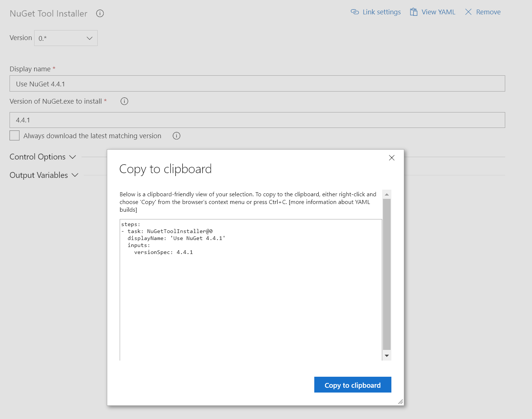Click the 'steps:' YAML line
This screenshot has height=419, width=532.
click(131, 224)
